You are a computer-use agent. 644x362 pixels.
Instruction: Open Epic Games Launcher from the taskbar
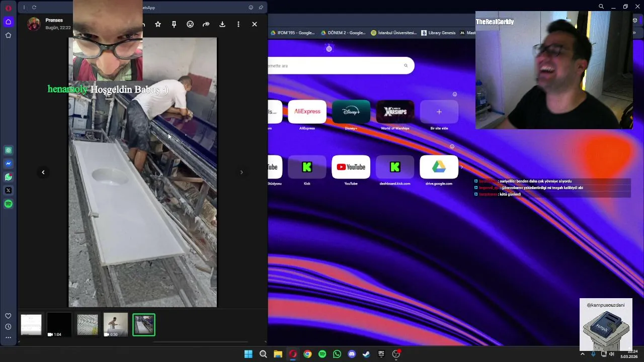click(381, 354)
